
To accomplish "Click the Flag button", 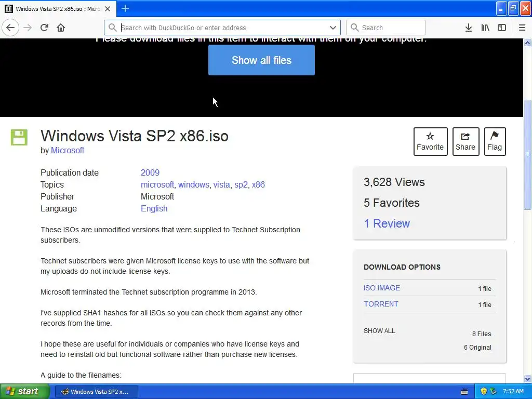I will coord(495,141).
